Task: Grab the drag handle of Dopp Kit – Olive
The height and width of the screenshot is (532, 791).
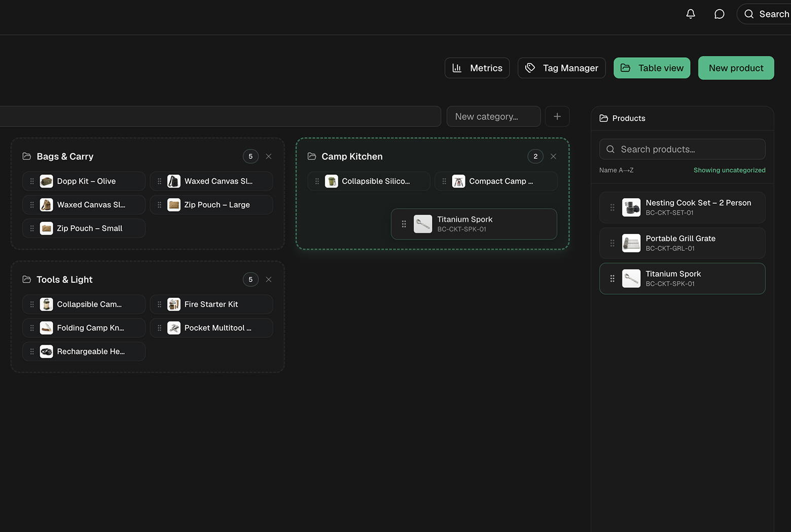Action: coord(32,181)
